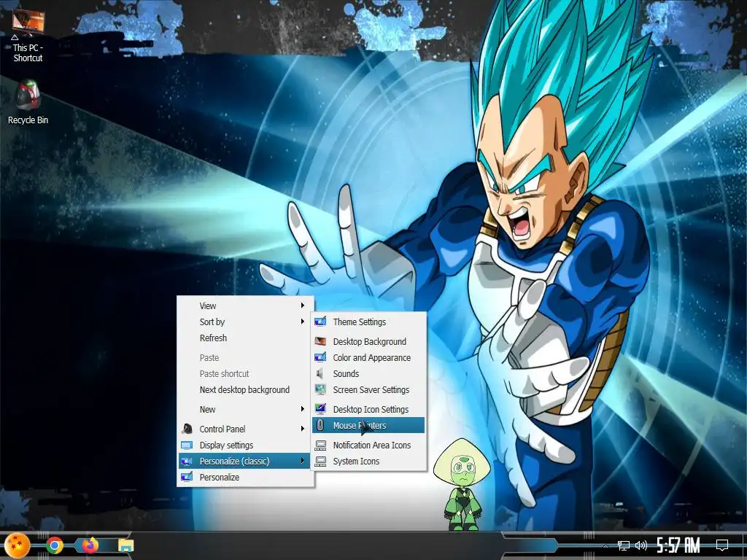Open Control Panel menu item
Screen dimensions: 747x560
(x=245, y=429)
